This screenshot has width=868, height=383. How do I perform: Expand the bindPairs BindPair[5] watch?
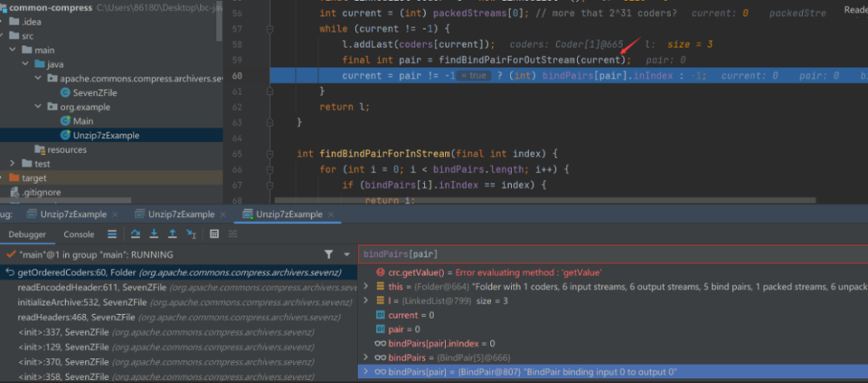367,357
